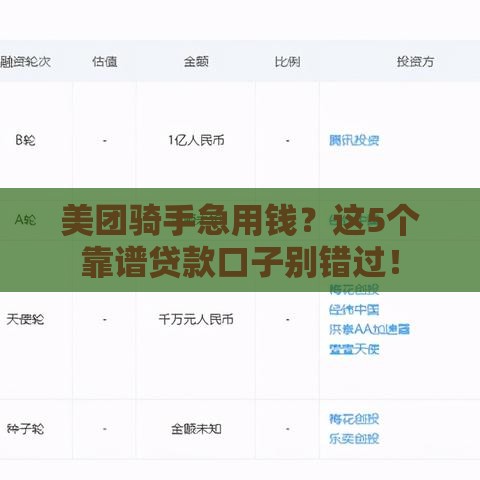Screen dimensions: 480x480
Task: Click the 投资方 column header
Action: (x=415, y=62)
